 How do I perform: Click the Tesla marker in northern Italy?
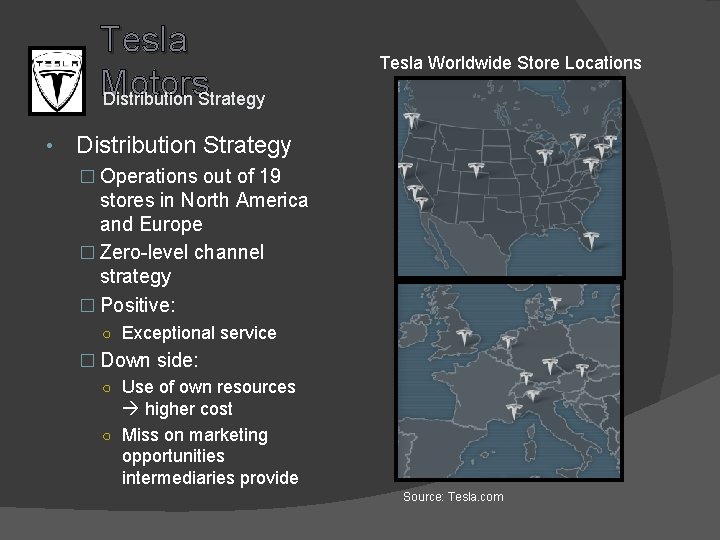(x=533, y=395)
